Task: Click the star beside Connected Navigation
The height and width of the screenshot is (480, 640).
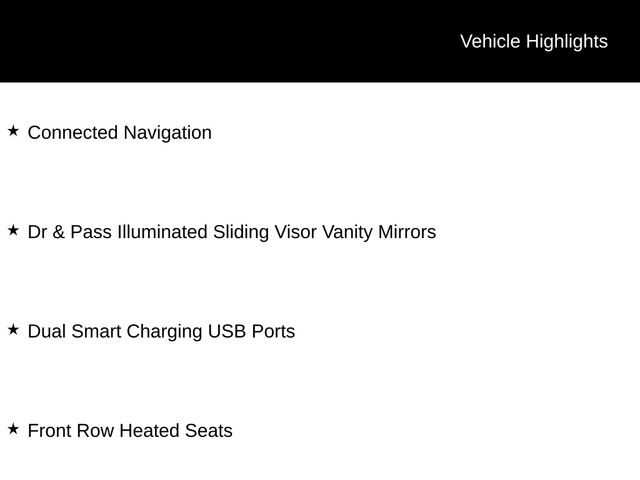Action: click(x=13, y=131)
